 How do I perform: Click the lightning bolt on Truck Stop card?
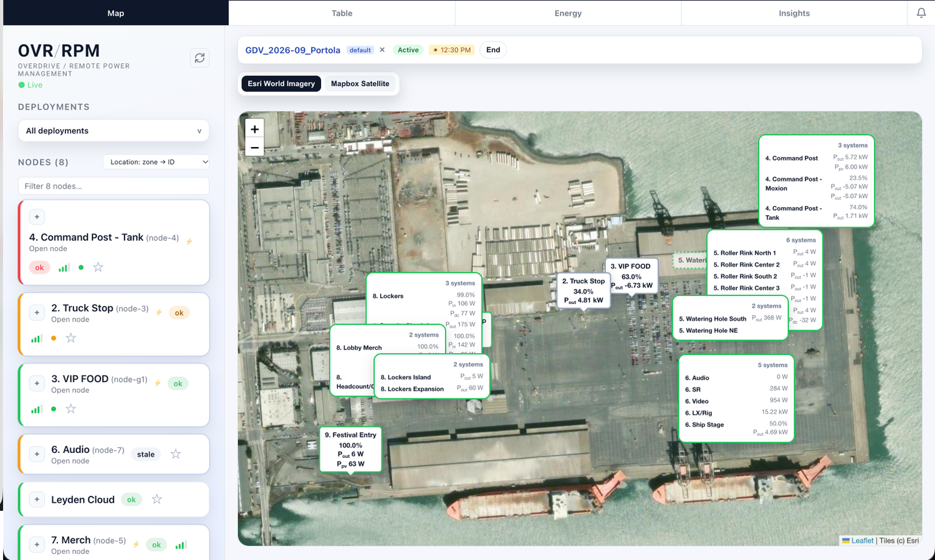[x=159, y=312]
